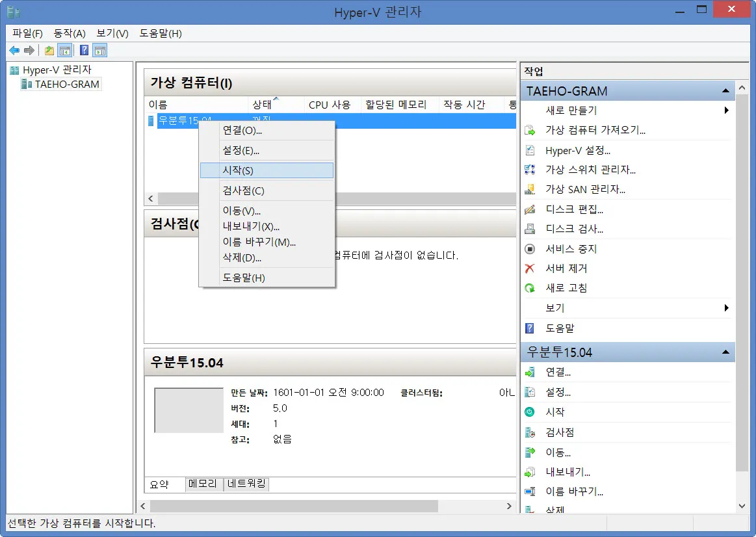Choose 연결(O)... in the context menu
This screenshot has width=756, height=537.
click(267, 130)
